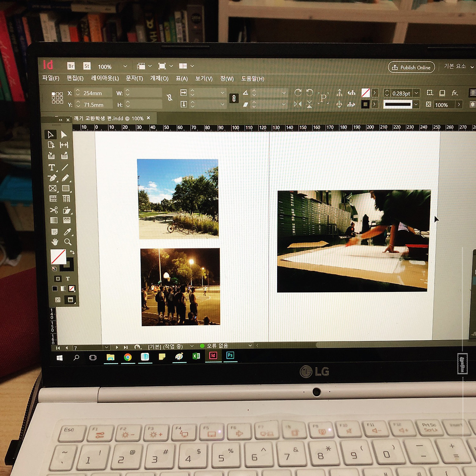Go to the first page
476x476 pixels.
pyautogui.click(x=58, y=348)
